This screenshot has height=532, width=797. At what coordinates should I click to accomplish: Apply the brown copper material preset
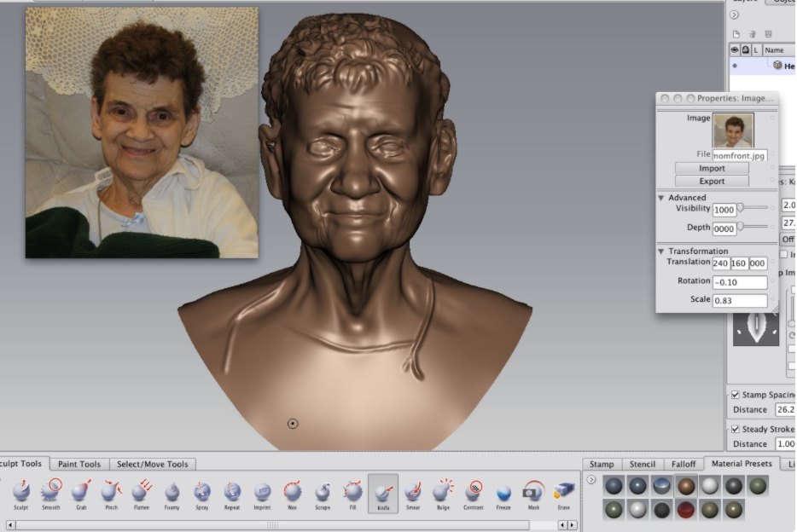click(x=686, y=486)
